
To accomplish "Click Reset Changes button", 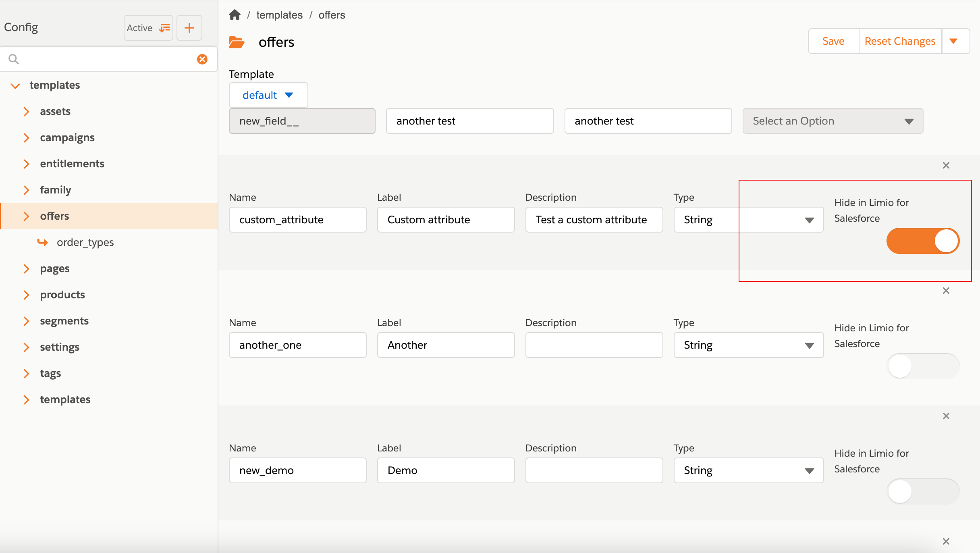I will click(x=900, y=41).
